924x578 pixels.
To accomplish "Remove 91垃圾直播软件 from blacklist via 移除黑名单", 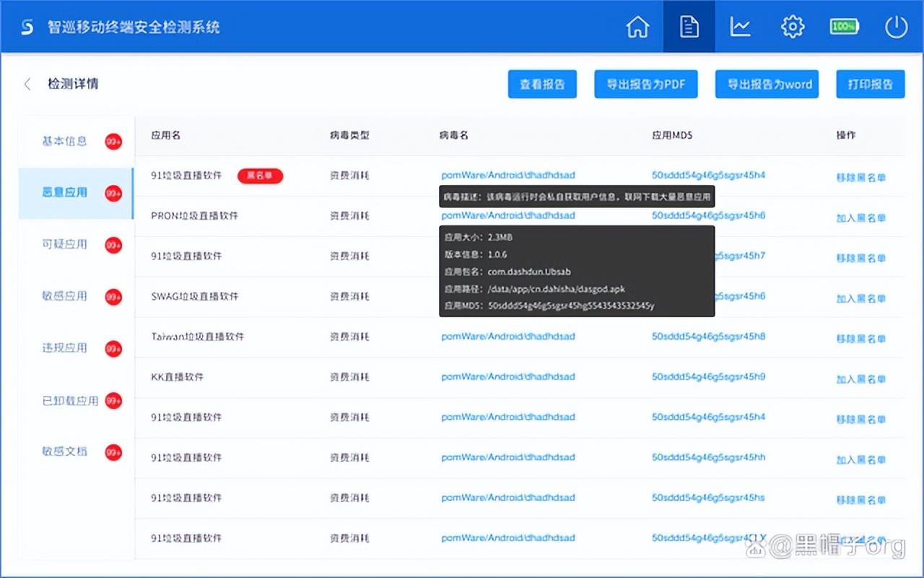I will tap(863, 175).
